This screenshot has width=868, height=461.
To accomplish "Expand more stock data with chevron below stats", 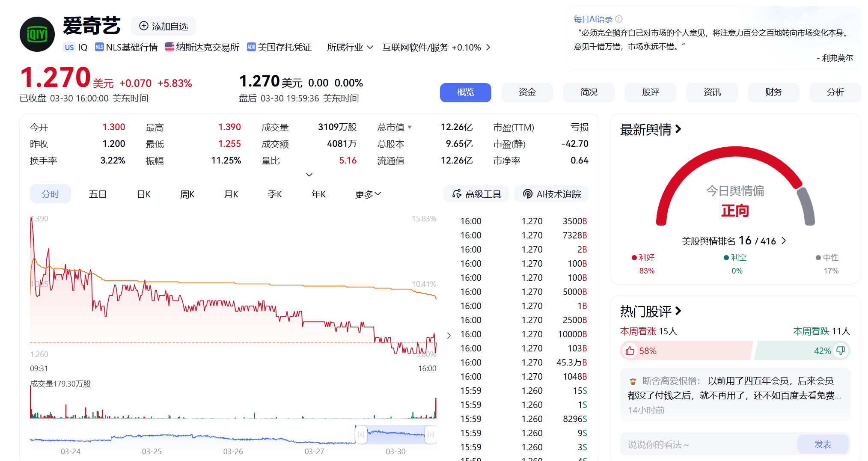I will coord(309,175).
